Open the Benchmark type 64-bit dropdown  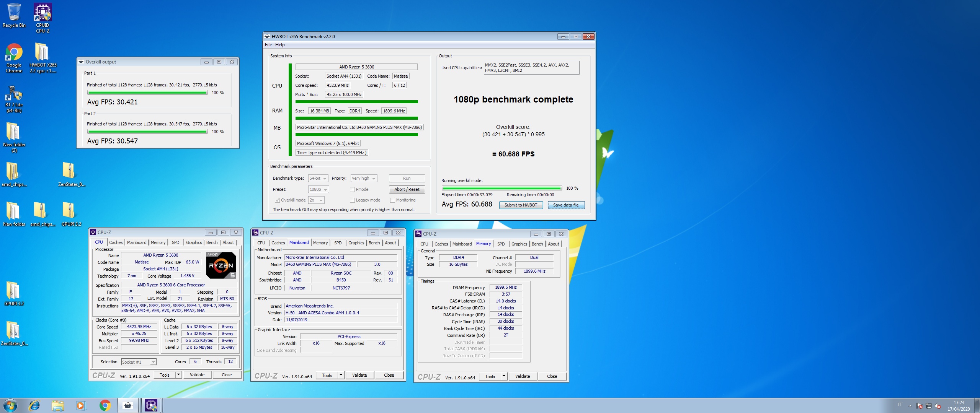(x=318, y=178)
